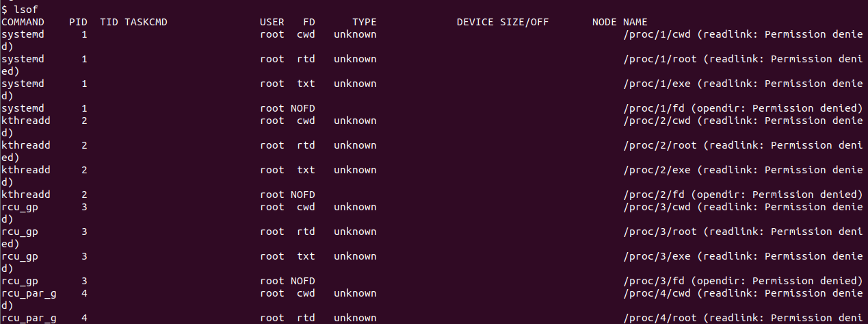Click the /proc/4/root path text
This screenshot has height=324, width=868.
click(x=659, y=318)
